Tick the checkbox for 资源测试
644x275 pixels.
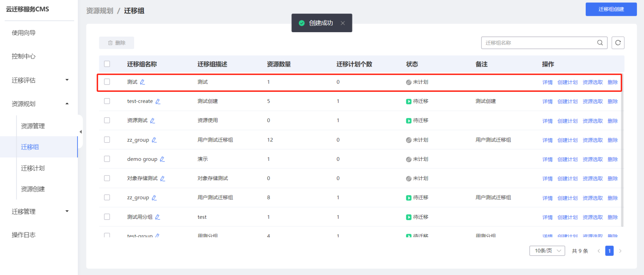(x=107, y=120)
